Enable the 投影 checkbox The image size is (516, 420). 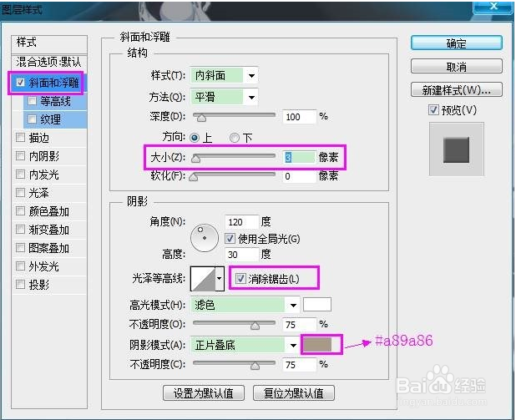click(20, 284)
